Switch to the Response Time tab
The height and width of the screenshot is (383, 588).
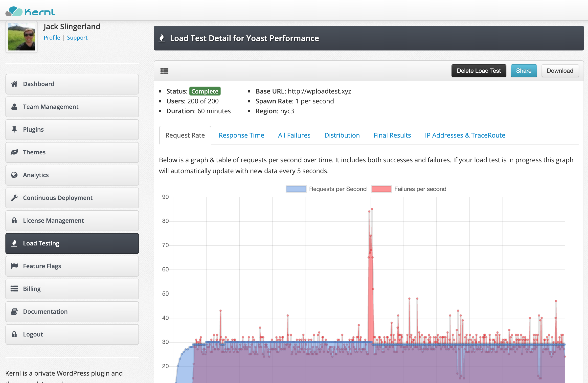[241, 135]
